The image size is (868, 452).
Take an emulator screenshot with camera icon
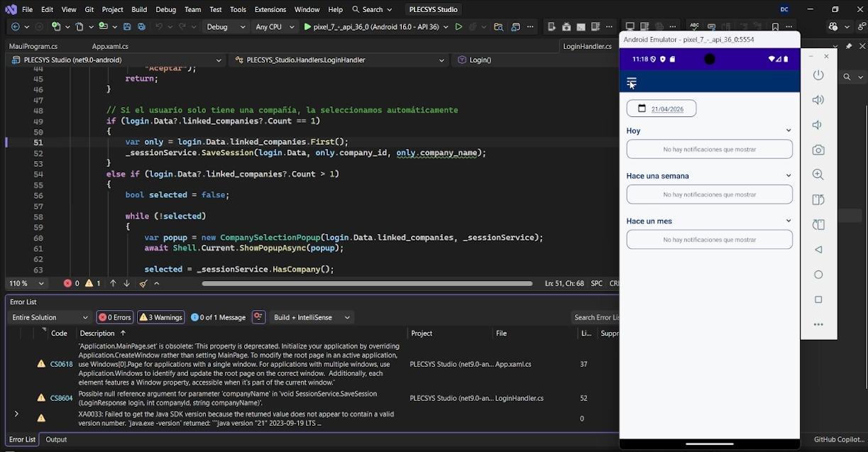tap(818, 150)
